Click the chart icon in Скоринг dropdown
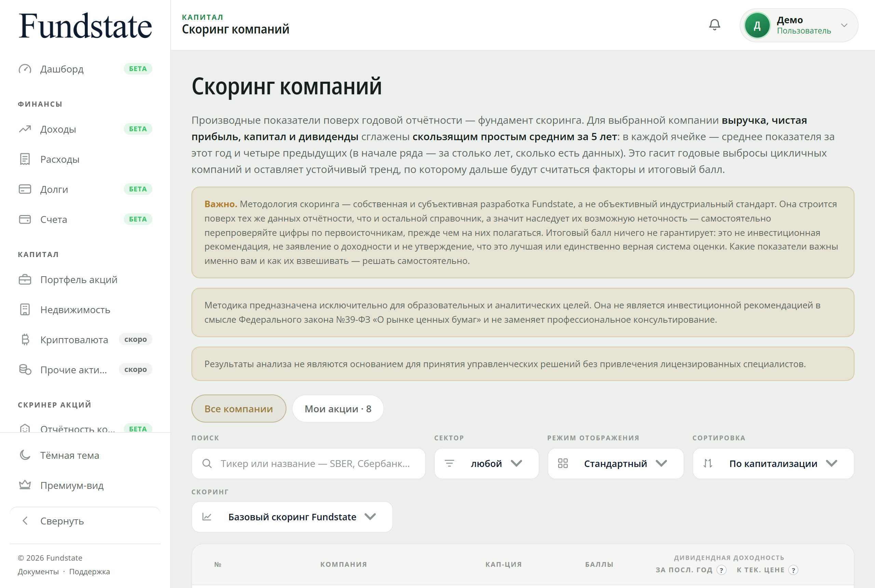This screenshot has width=875, height=588. coord(207,517)
